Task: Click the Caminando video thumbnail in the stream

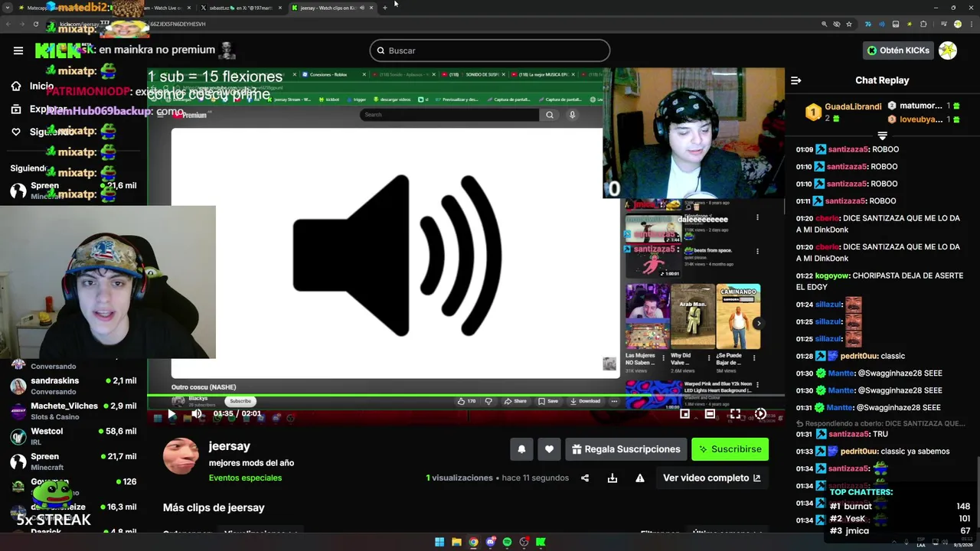Action: click(x=738, y=317)
